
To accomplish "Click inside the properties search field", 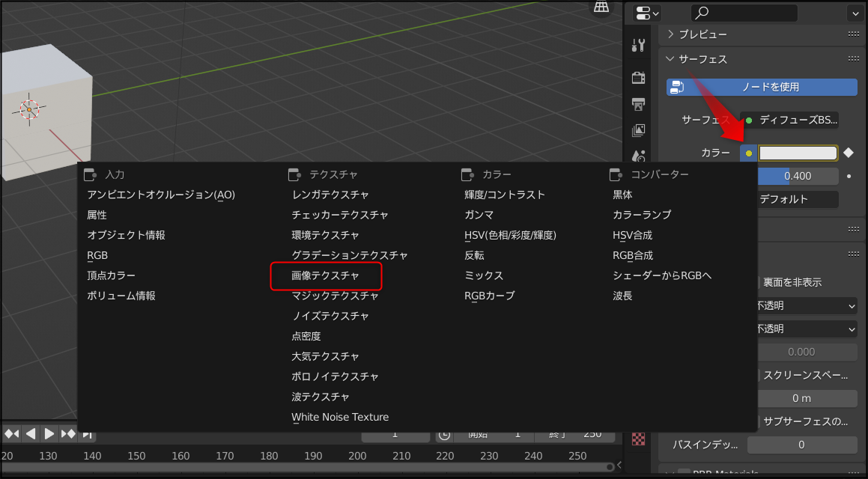I will click(x=744, y=13).
